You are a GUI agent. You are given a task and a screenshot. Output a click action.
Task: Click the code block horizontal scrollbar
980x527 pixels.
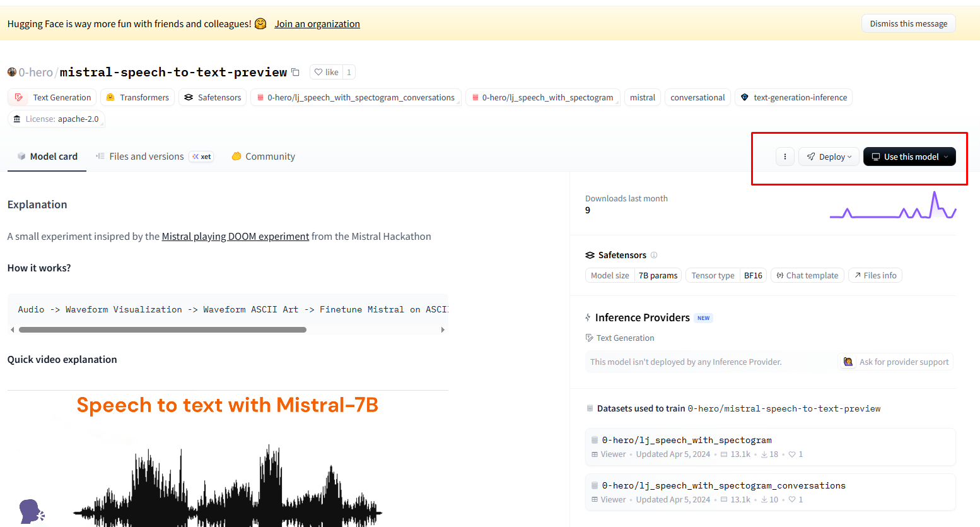(x=163, y=329)
